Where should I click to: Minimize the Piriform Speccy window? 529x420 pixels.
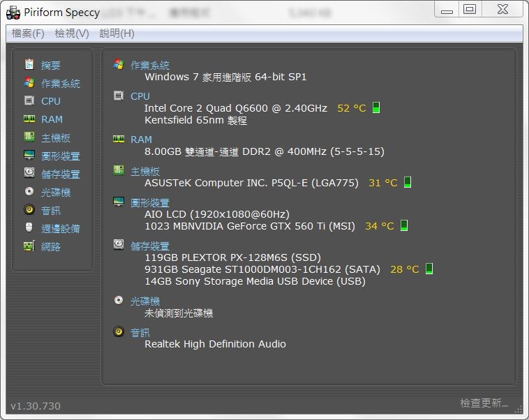tap(447, 9)
